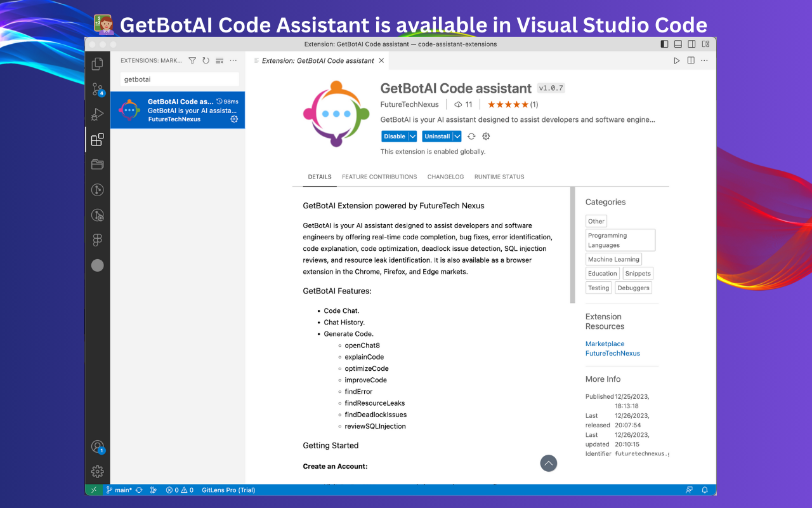Select the Debuggers category tag
Image resolution: width=812 pixels, height=508 pixels.
[633, 288]
